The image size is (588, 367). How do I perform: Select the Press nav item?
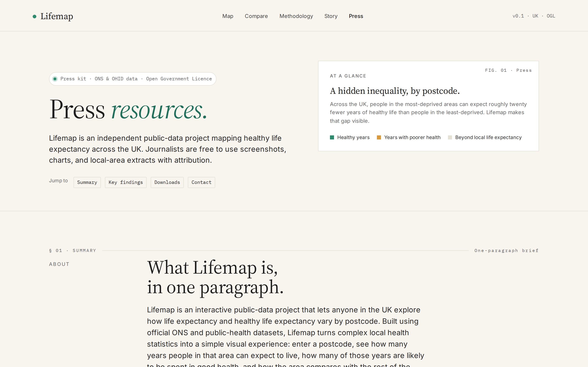pyautogui.click(x=356, y=16)
